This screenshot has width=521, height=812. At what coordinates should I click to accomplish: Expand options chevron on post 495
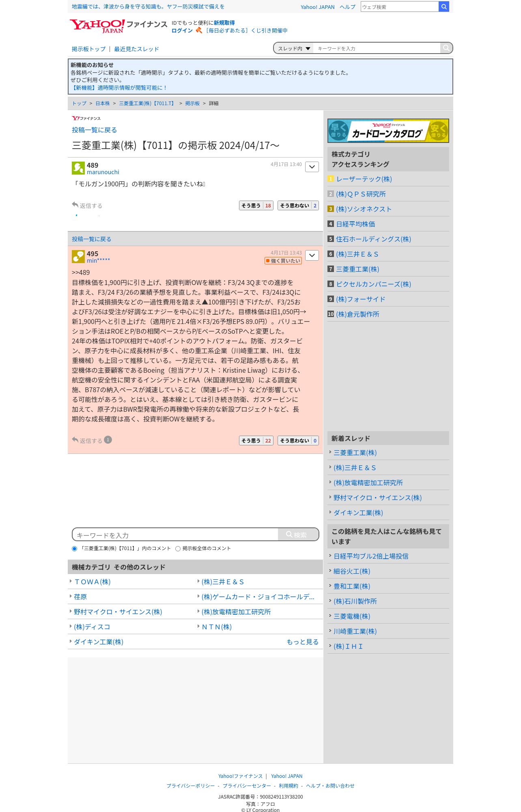coord(312,255)
